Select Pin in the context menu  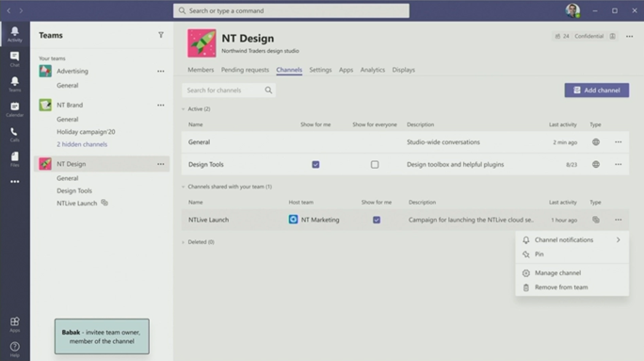[572, 254]
